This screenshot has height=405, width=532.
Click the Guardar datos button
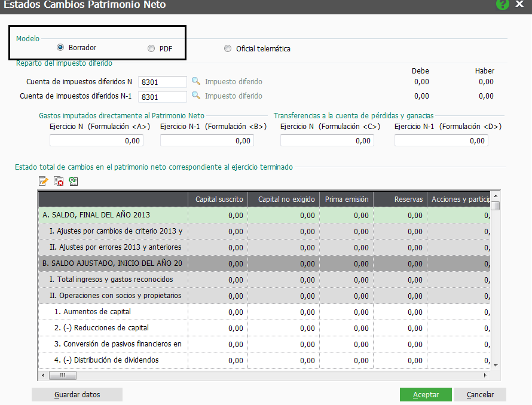[77, 394]
